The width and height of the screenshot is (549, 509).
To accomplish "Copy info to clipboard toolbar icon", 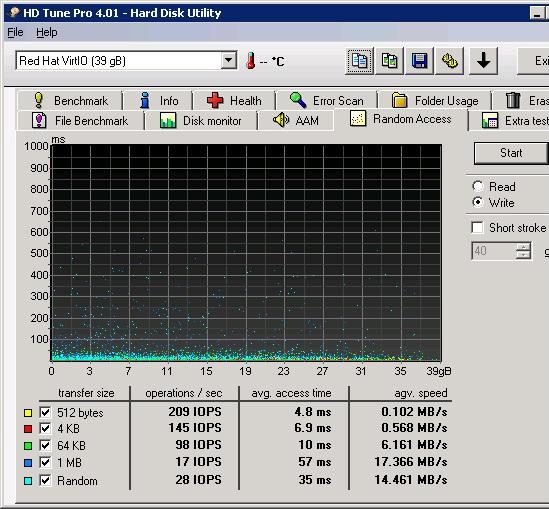I will pos(359,61).
